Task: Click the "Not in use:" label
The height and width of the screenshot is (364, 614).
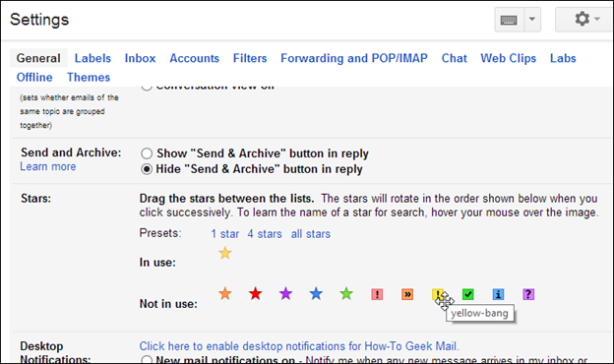Action: tap(168, 304)
